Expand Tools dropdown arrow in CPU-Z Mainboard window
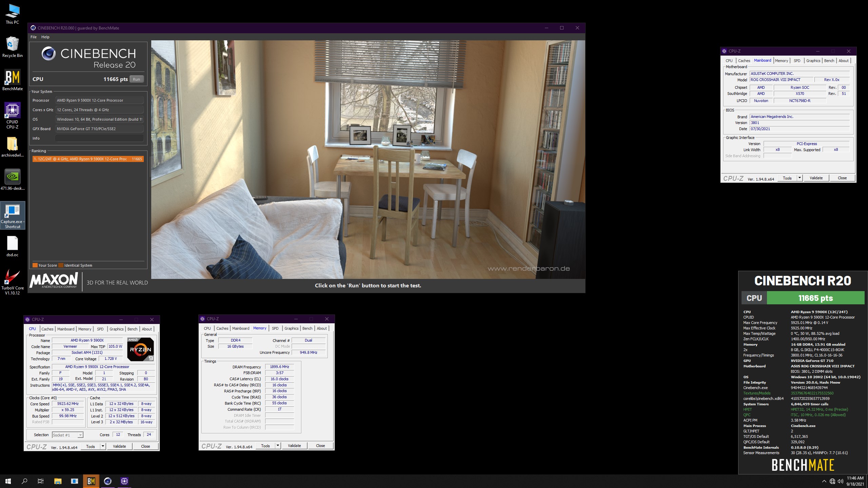The width and height of the screenshot is (868, 488). 800,178
